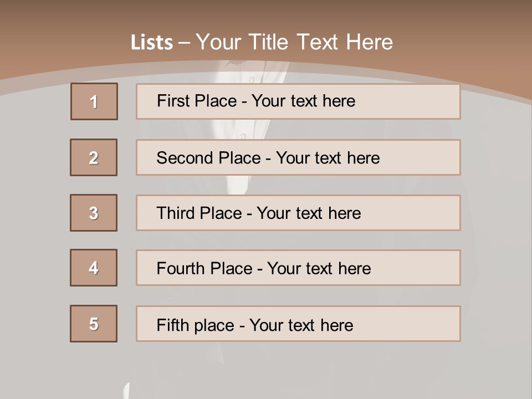Click the brown header band above the title
Screen dimensions: 532x399
pyautogui.click(x=266, y=14)
